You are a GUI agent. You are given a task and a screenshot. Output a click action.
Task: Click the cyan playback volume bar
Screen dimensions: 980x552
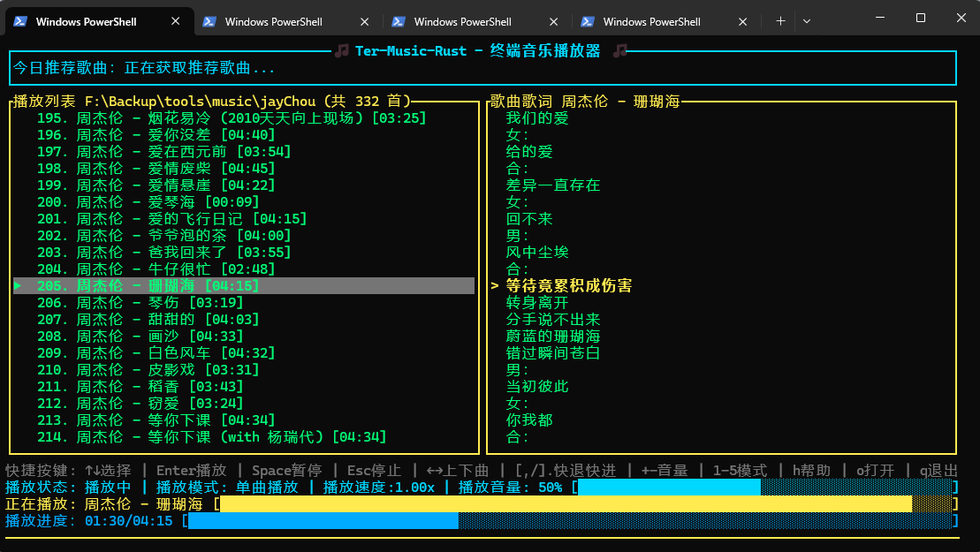[x=765, y=488]
